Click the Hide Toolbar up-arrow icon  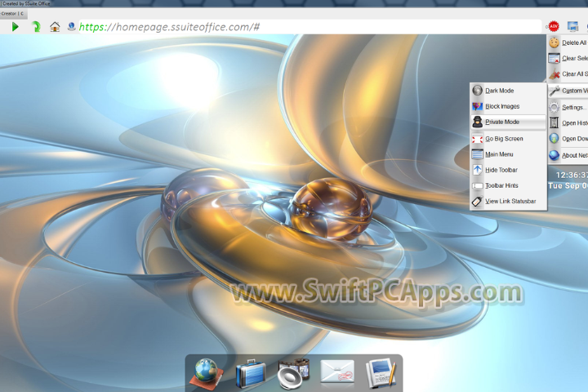click(478, 170)
